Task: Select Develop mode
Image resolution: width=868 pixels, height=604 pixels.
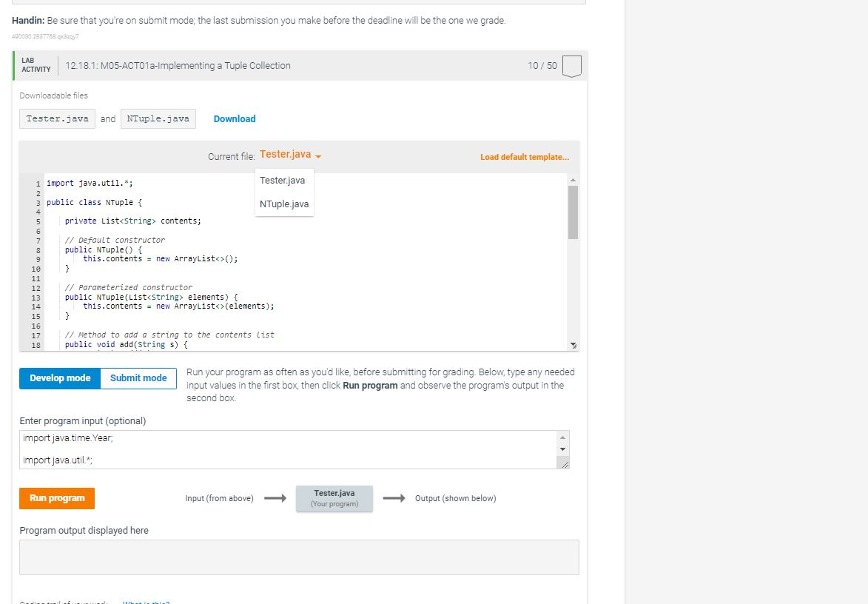Action: (59, 378)
